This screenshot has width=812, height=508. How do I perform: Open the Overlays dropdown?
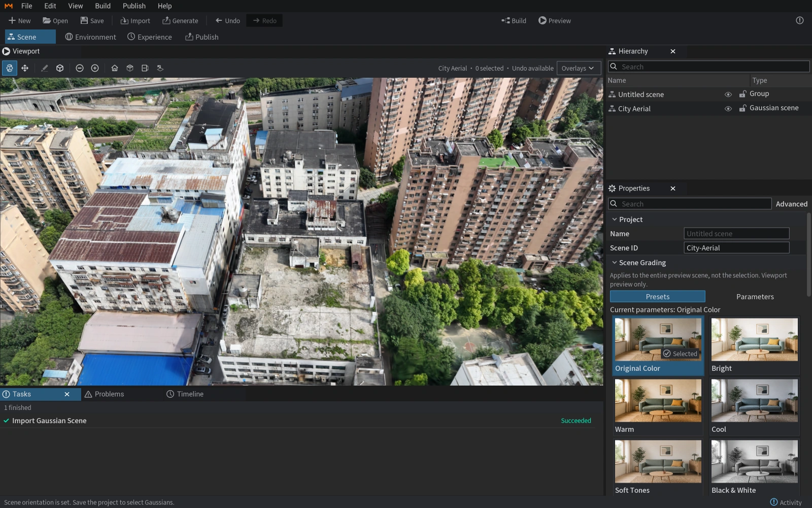[x=579, y=68]
